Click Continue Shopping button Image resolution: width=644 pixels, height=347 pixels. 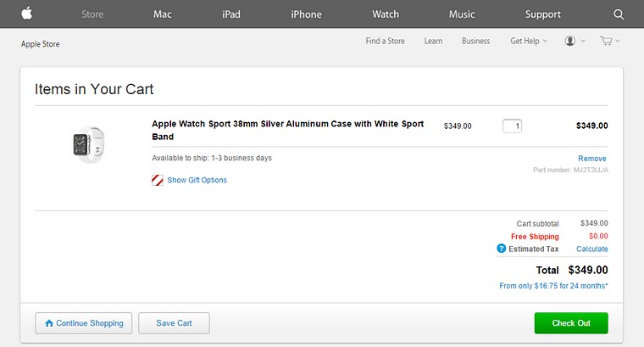click(84, 323)
